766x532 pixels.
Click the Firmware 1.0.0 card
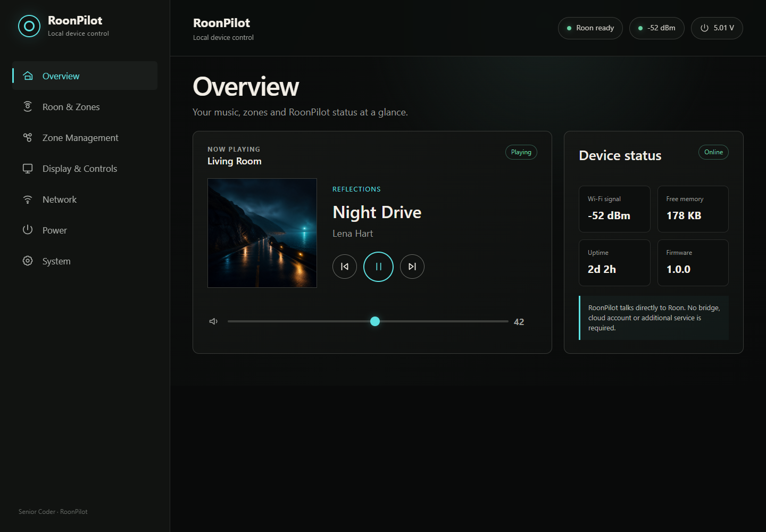[693, 263]
